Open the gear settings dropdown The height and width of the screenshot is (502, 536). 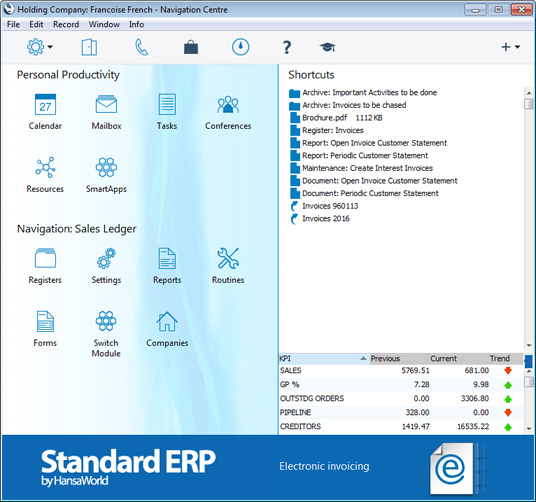tap(40, 47)
